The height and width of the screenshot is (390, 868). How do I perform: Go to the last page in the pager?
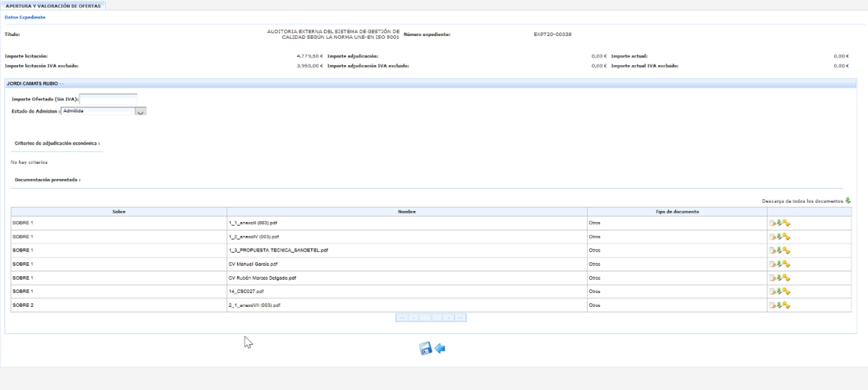[x=460, y=318]
